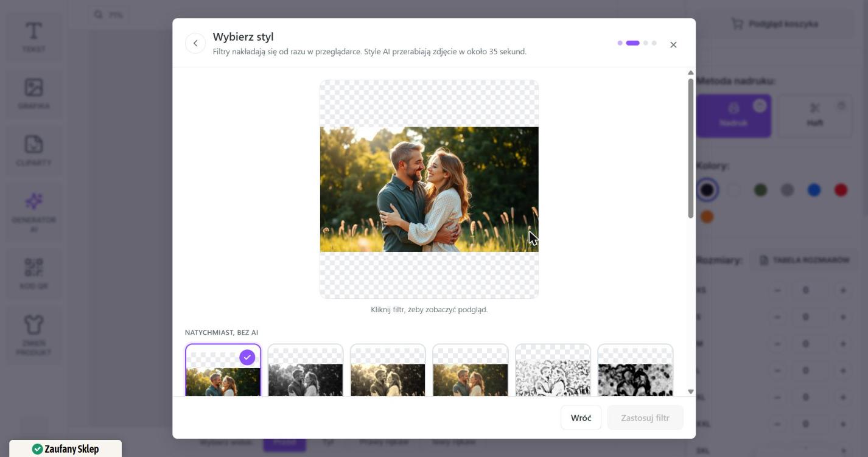868x457 pixels.
Task: Open the Kod QR tool
Action: click(x=33, y=273)
